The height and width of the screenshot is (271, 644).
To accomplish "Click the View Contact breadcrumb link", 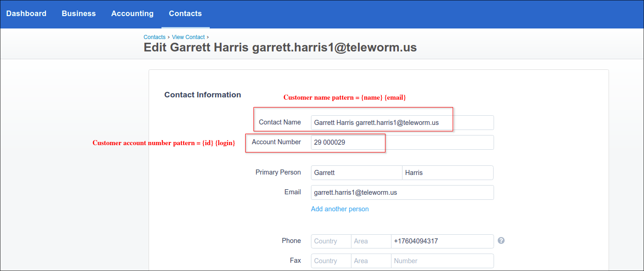I will (188, 37).
